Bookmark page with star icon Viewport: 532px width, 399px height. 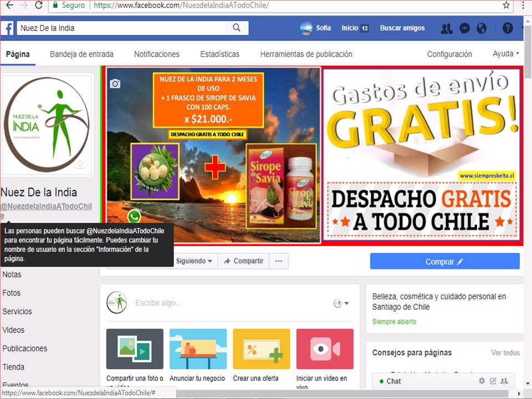(506, 5)
